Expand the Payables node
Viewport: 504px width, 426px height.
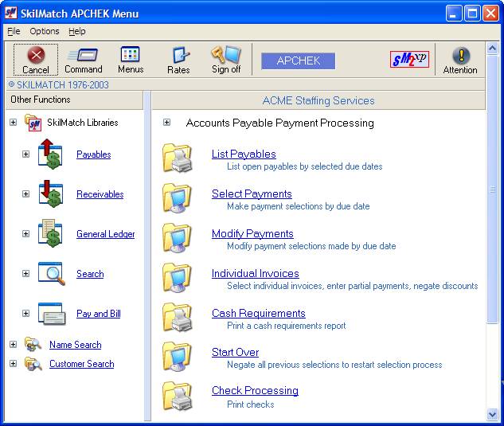point(25,154)
